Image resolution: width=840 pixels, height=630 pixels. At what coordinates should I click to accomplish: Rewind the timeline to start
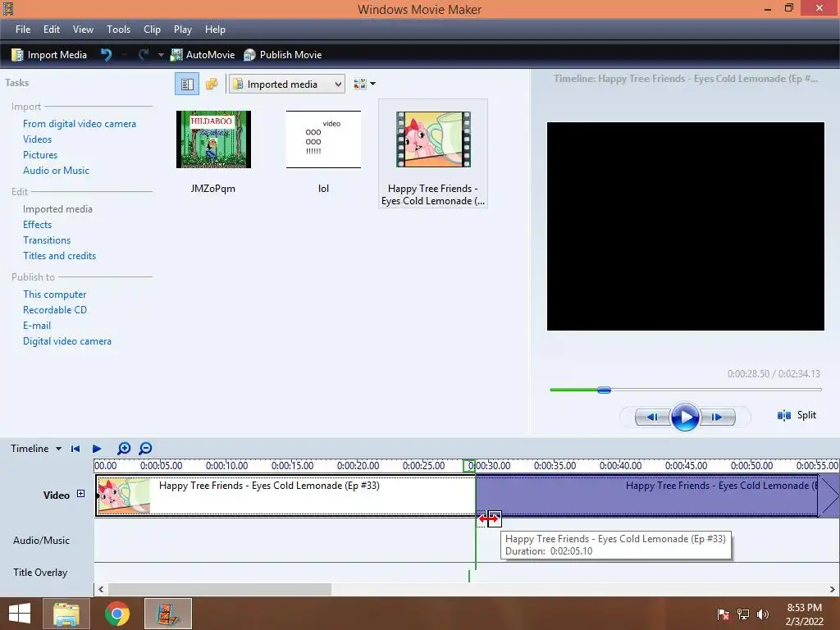point(75,449)
